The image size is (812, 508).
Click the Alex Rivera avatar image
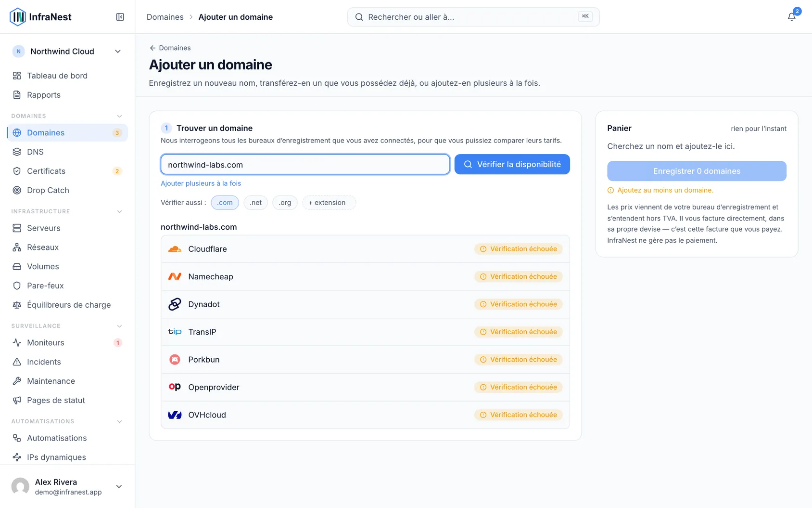tap(20, 486)
